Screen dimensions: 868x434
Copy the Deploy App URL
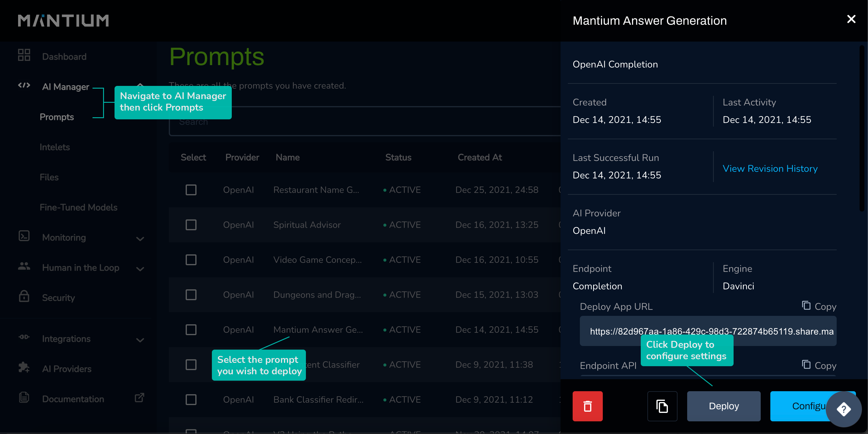tap(819, 306)
